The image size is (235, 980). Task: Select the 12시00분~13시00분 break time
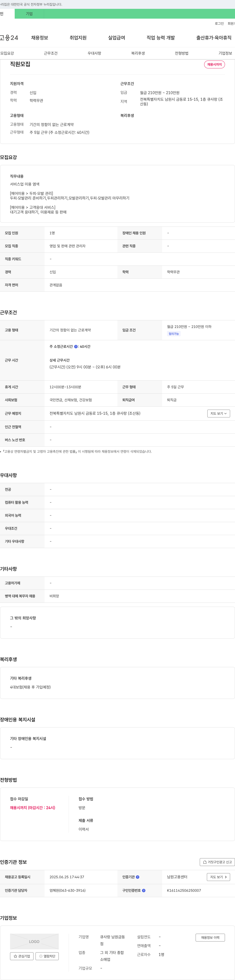coord(65,387)
